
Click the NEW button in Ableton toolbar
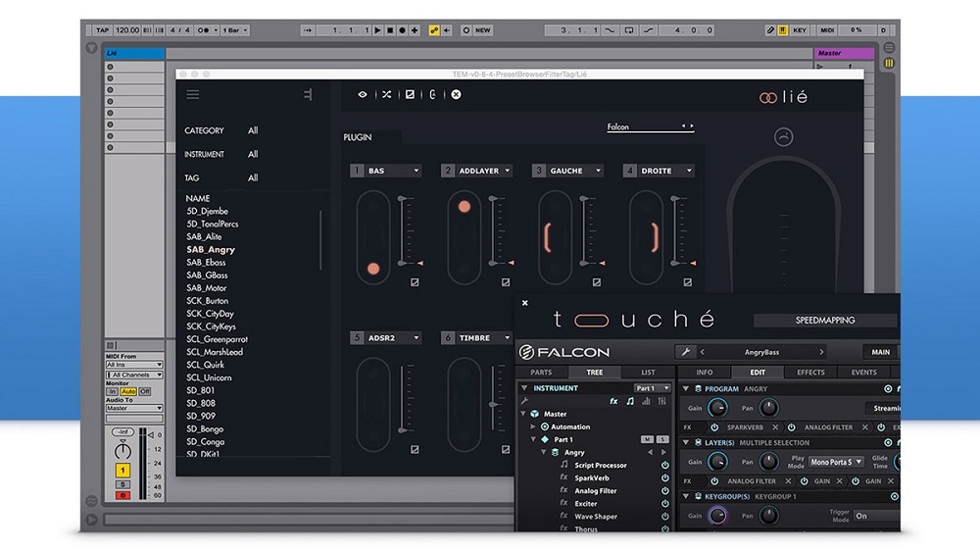(483, 30)
